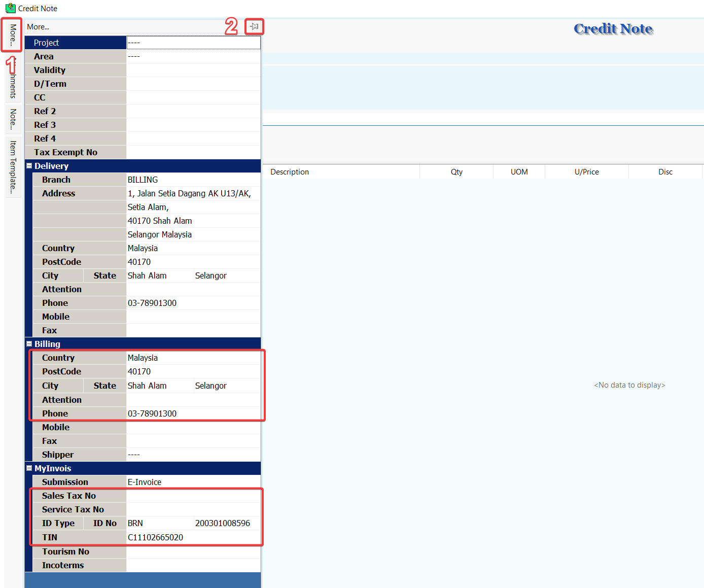Click the U/Price column header

pyautogui.click(x=586, y=172)
